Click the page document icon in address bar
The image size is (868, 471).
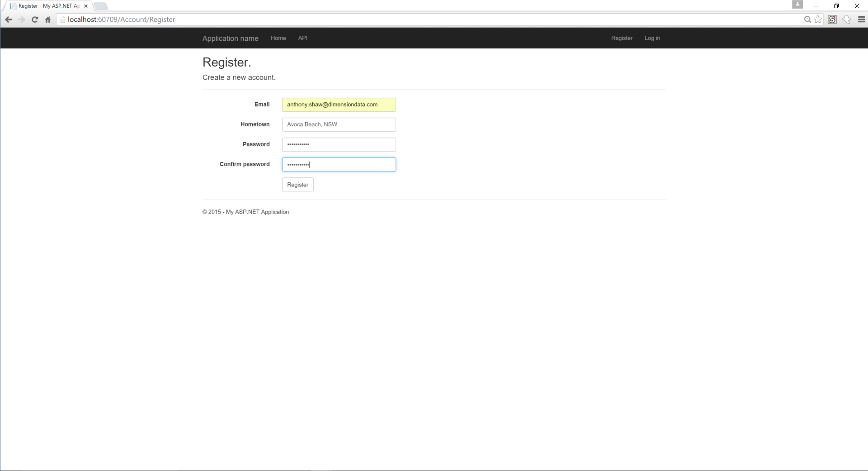coord(62,19)
